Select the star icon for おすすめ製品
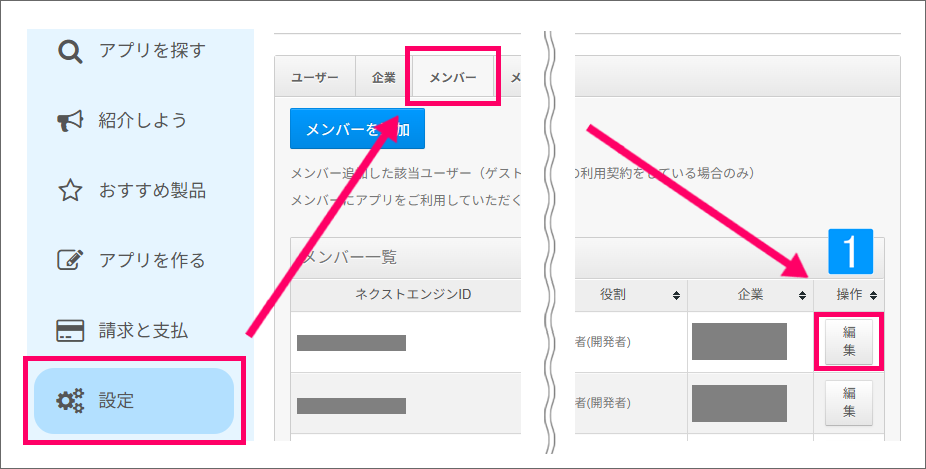This screenshot has height=469, width=926. coord(70,191)
